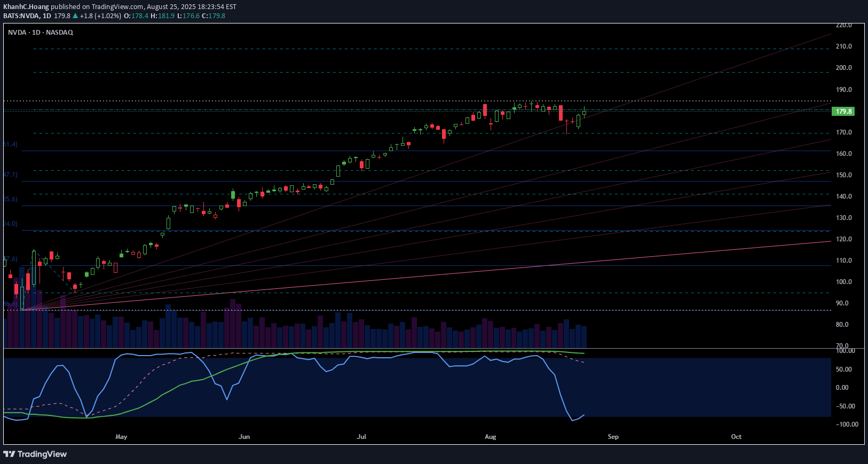Screen dimensions: 868x464
Task: Click the 200.0 price axis label
Action: click(844, 68)
